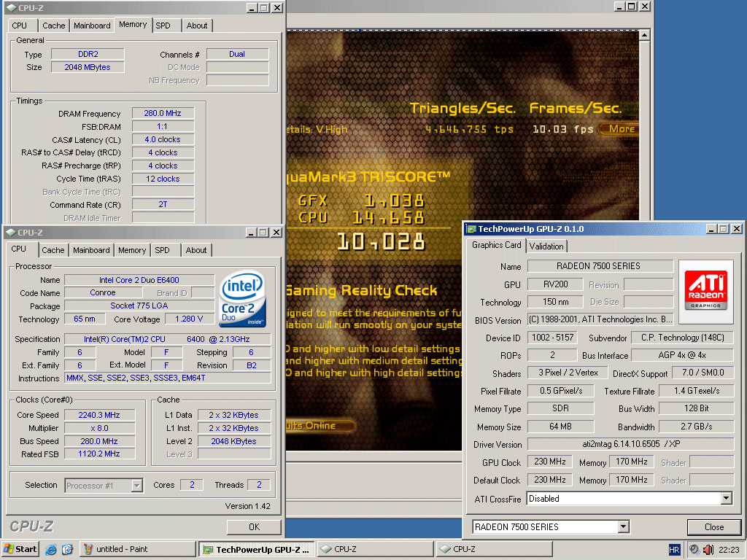Click Close button in GPU-Z
The image size is (747, 560).
click(x=713, y=527)
